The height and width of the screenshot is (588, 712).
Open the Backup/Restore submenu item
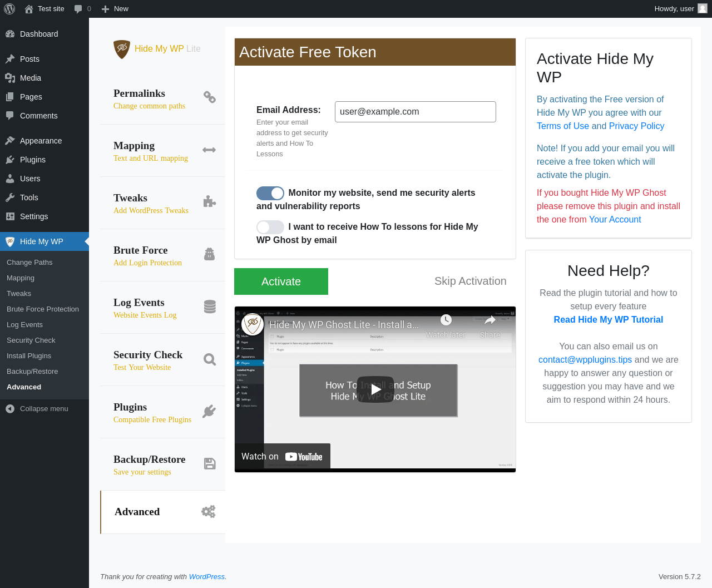coord(32,372)
